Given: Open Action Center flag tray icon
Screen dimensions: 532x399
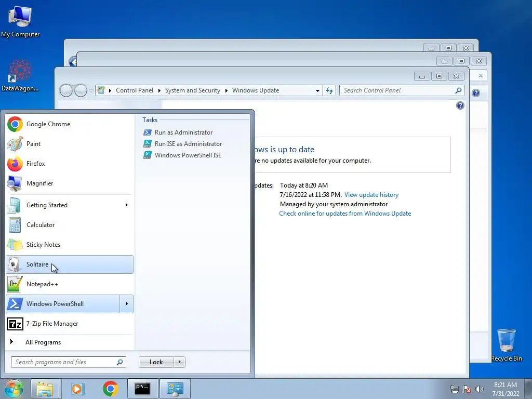Looking at the screenshot, I should coord(467,389).
